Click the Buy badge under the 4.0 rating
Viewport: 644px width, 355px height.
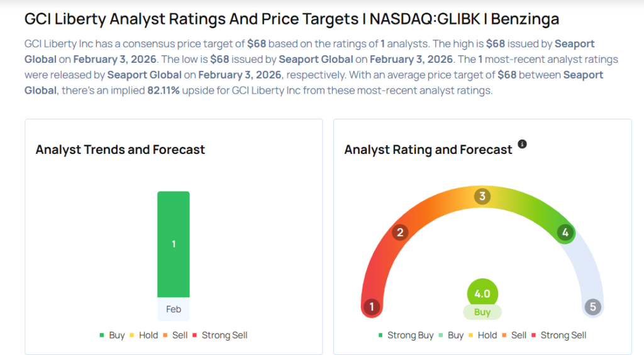(x=482, y=312)
